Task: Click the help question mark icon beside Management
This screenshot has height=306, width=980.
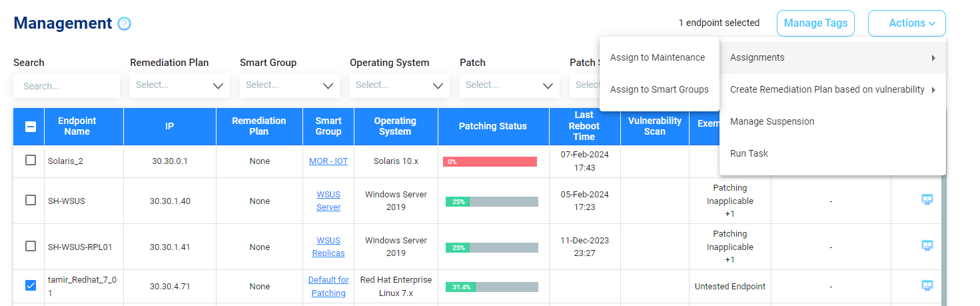Action: click(x=125, y=24)
